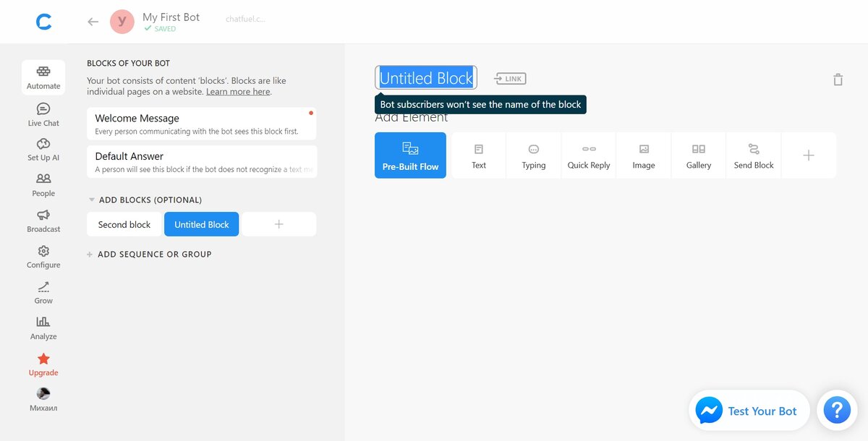
Task: Show more elements with plus icon
Action: (x=809, y=155)
